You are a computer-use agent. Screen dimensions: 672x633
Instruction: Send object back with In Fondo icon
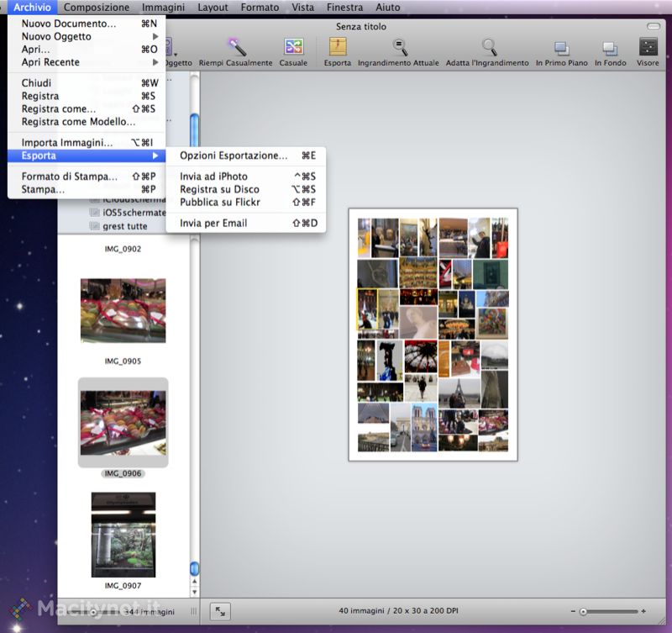[610, 48]
